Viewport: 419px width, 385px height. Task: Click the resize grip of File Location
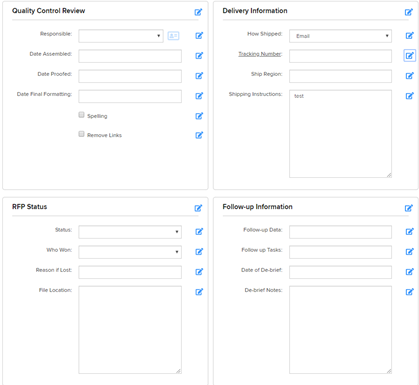coord(179,371)
